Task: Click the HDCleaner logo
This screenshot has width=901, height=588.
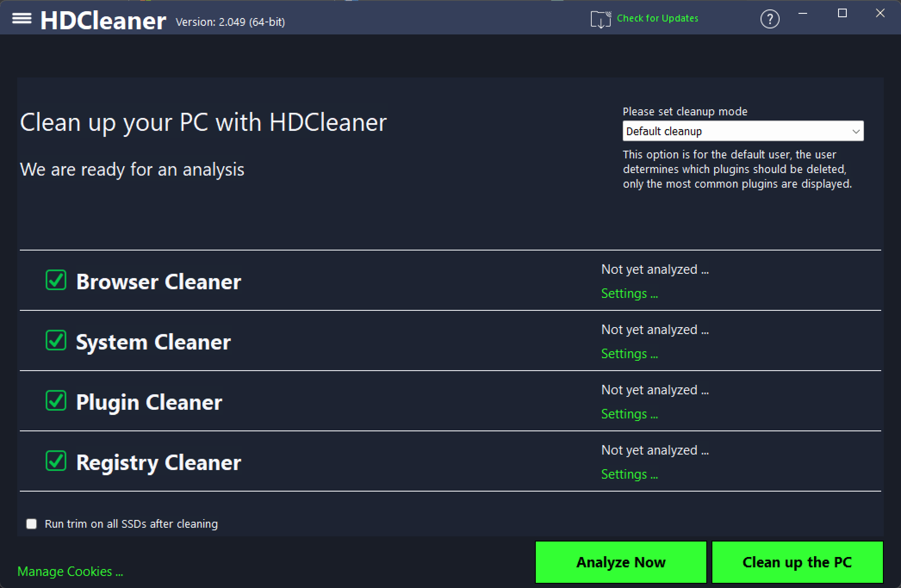Action: pyautogui.click(x=103, y=19)
